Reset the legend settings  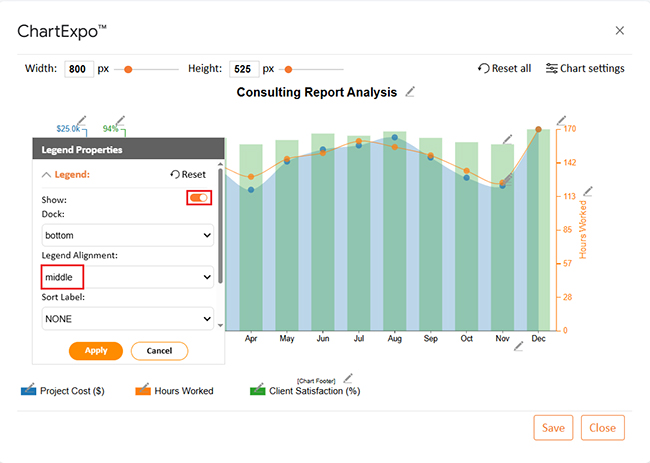click(188, 174)
